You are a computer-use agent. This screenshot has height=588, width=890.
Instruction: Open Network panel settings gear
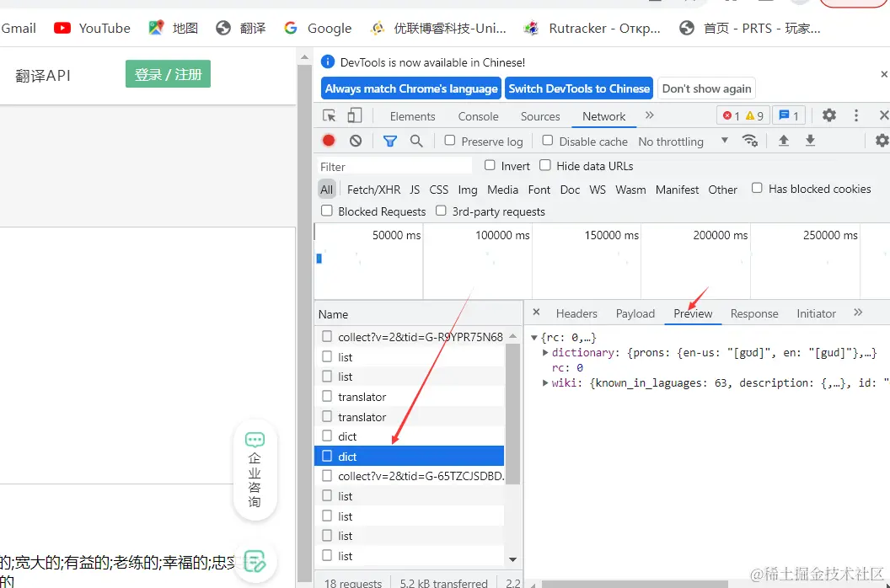(882, 141)
